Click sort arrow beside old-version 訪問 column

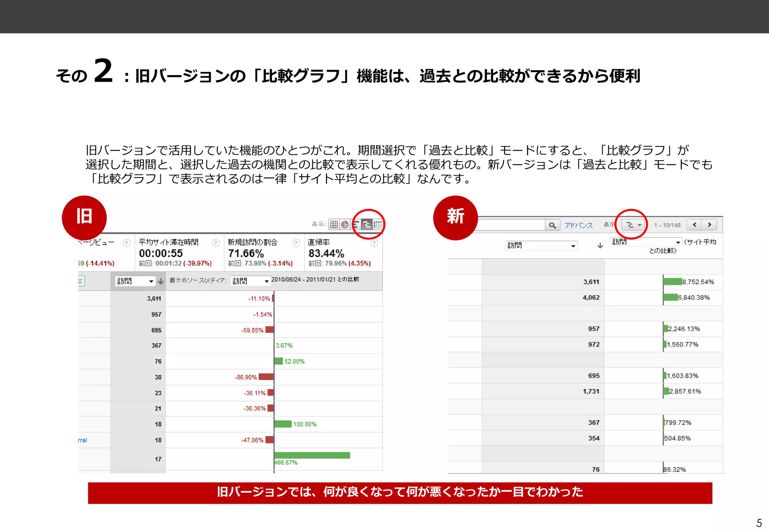(161, 281)
